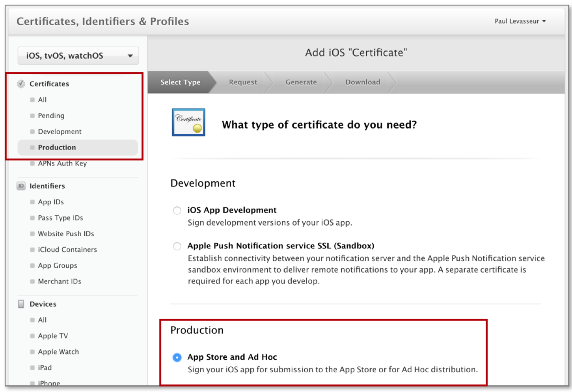View Production certificates

pos(57,147)
